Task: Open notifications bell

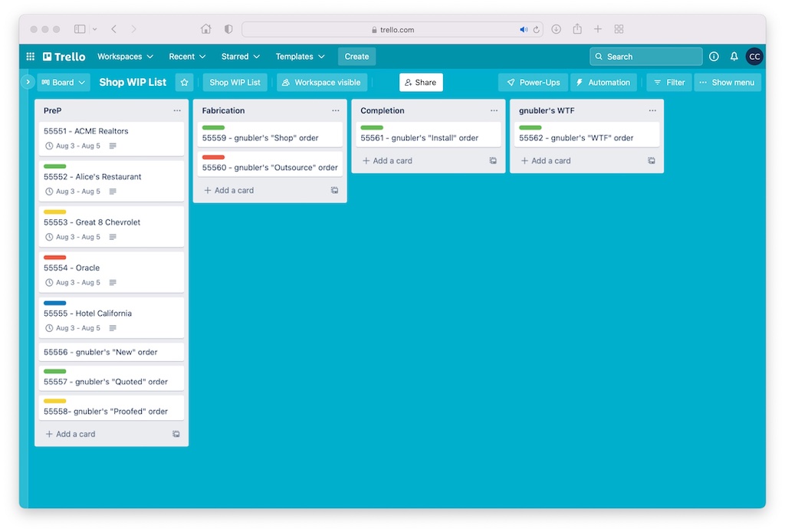Action: [734, 57]
